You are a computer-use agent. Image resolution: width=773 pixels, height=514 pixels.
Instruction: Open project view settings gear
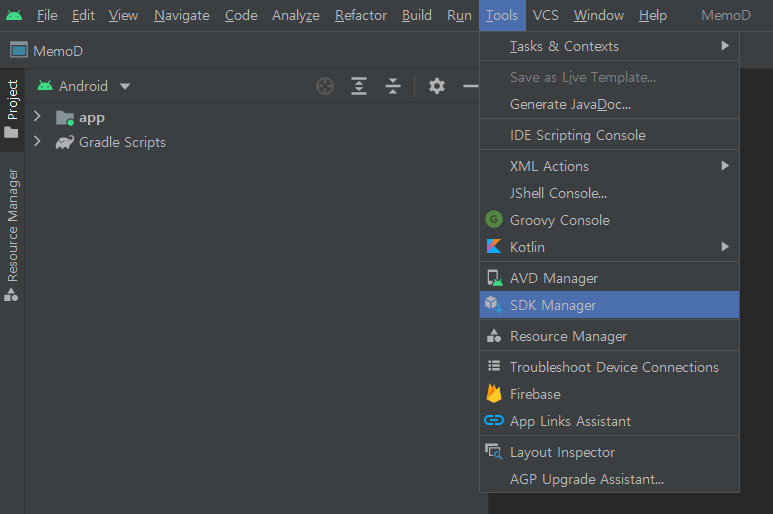pyautogui.click(x=437, y=86)
